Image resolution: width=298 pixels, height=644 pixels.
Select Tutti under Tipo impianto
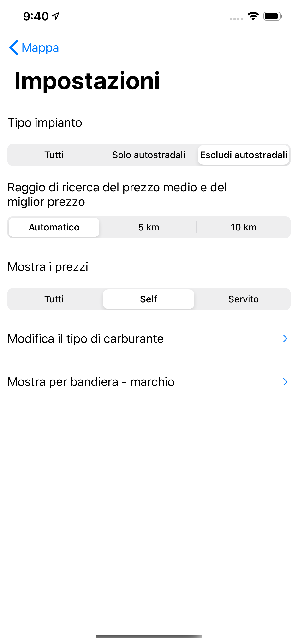(54, 155)
